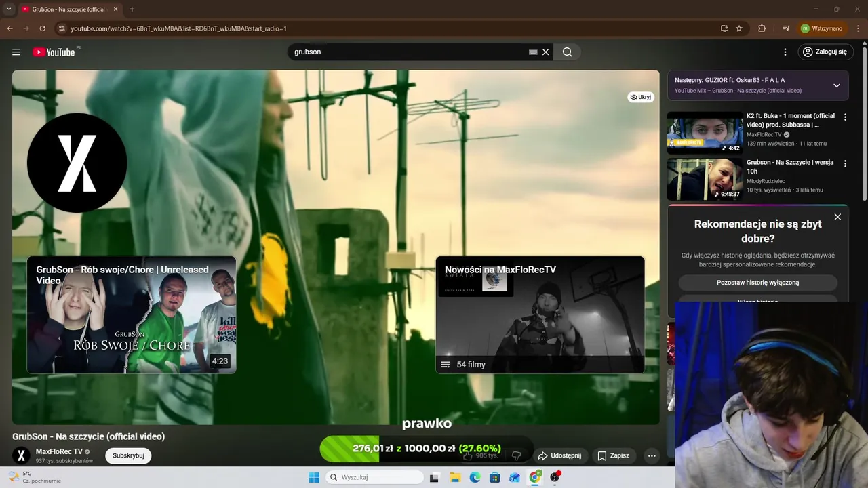Open the media control icon in Chrome toolbar
The width and height of the screenshot is (868, 488).
[x=786, y=28]
